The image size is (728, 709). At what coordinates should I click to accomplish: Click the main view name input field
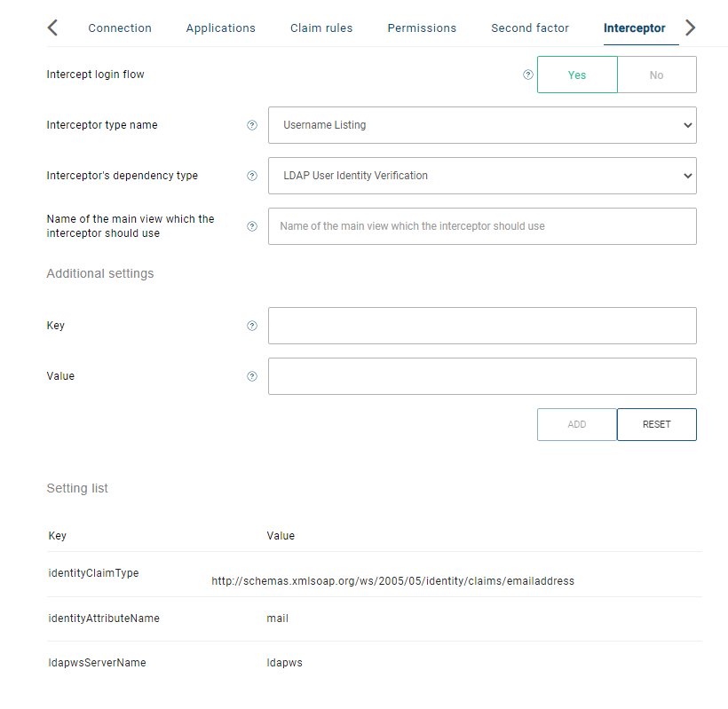pyautogui.click(x=482, y=226)
